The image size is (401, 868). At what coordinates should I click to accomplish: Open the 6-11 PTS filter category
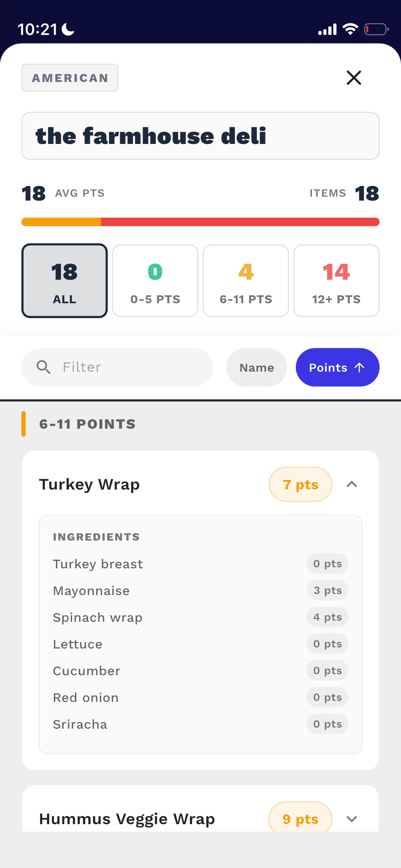pyautogui.click(x=246, y=280)
